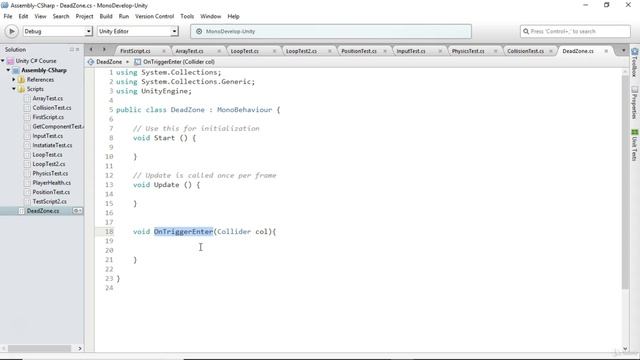Click the MonoBehaviour base class text

(x=244, y=110)
